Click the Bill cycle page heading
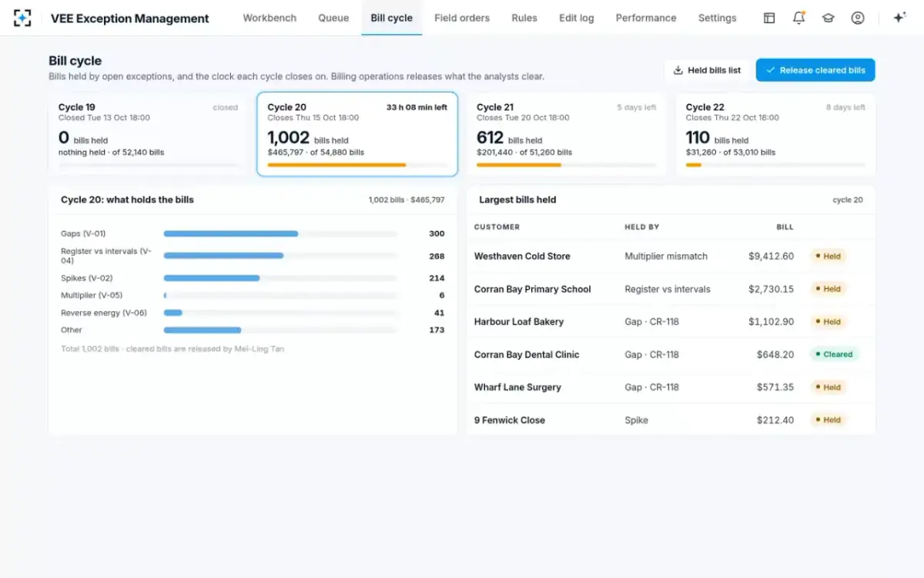The height and width of the screenshot is (578, 924). pos(75,61)
